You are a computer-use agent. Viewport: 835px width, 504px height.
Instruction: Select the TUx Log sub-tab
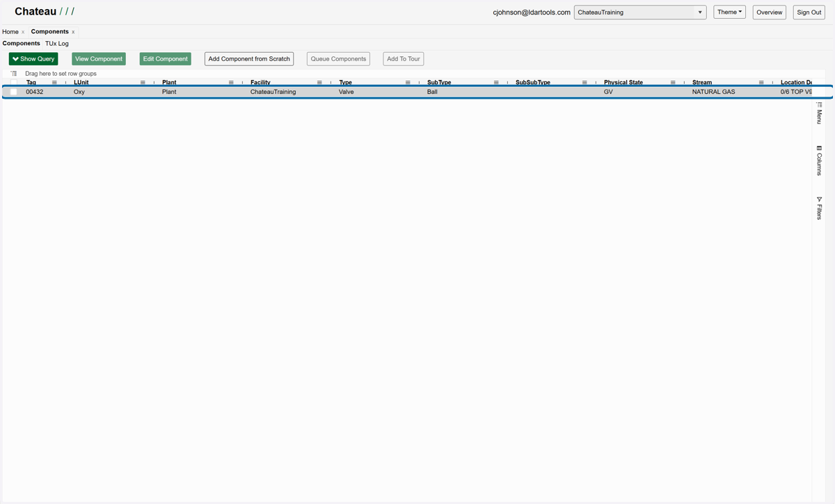point(57,44)
